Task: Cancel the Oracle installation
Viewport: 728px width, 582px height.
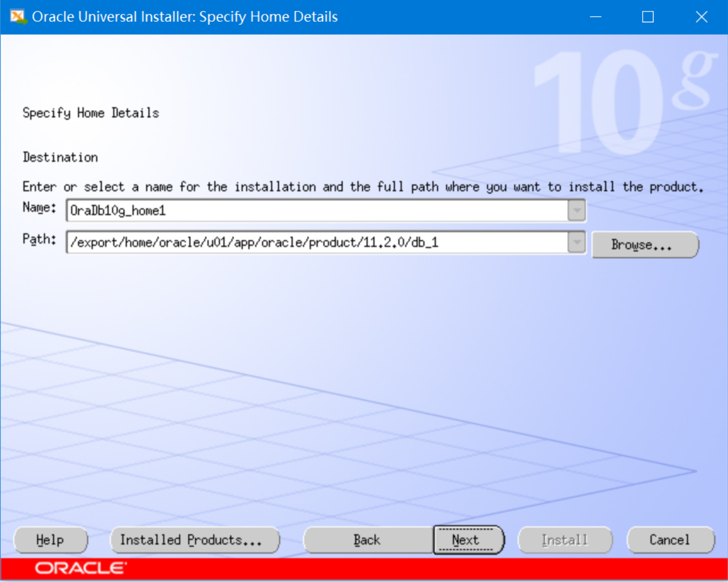Action: 670,540
